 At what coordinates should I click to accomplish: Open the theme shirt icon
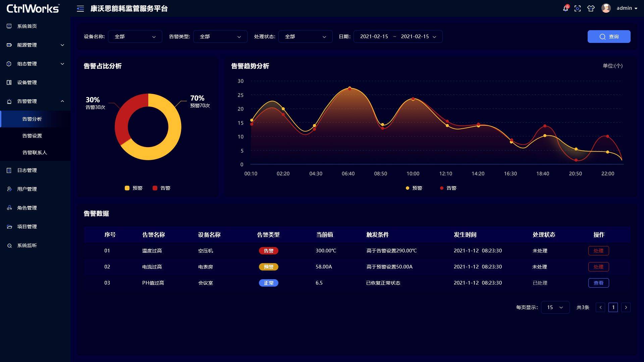[591, 8]
